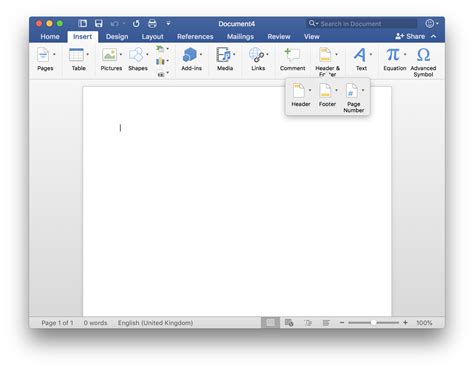
Task: Click the zoom out minus button
Action: pyautogui.click(x=342, y=323)
